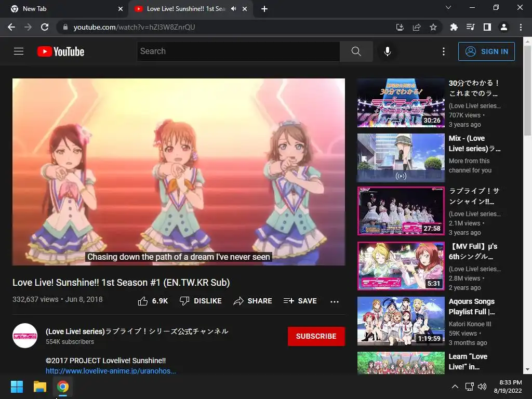Go to YouTube home via logo
Image resolution: width=532 pixels, height=399 pixels.
pos(61,51)
